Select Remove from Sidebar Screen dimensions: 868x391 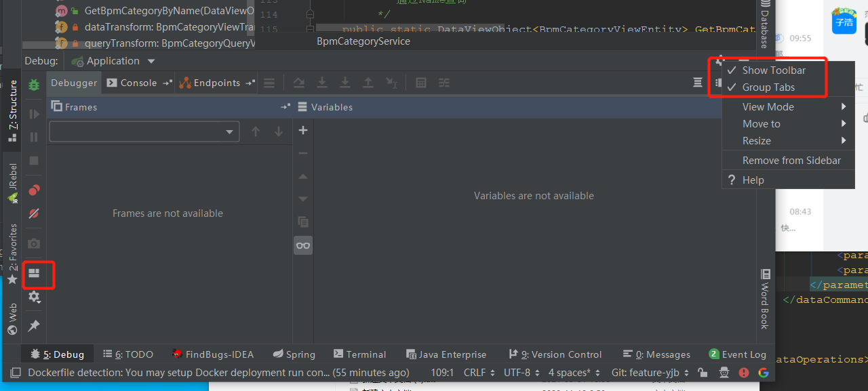(791, 161)
